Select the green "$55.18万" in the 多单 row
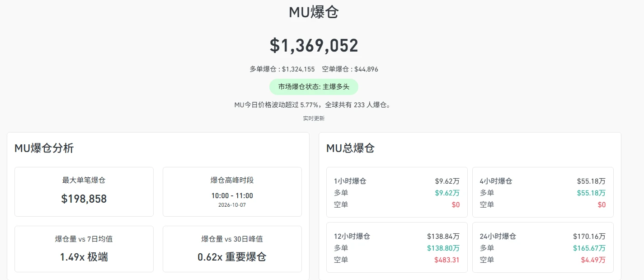The height and width of the screenshot is (280, 644). point(592,193)
